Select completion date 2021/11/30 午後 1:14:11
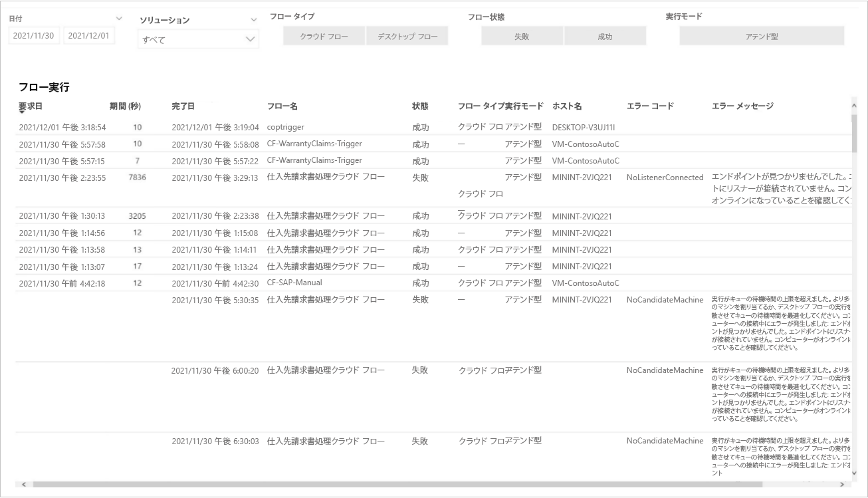 click(215, 249)
